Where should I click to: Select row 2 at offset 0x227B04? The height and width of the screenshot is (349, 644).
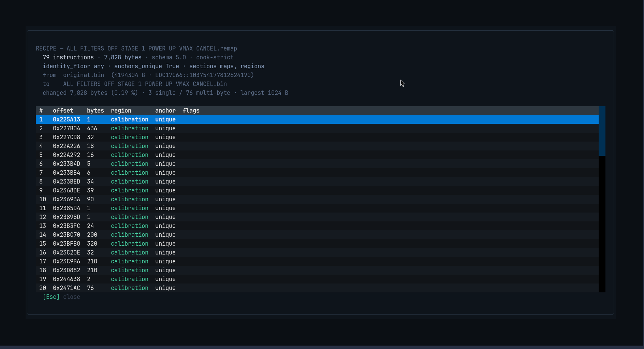click(317, 128)
